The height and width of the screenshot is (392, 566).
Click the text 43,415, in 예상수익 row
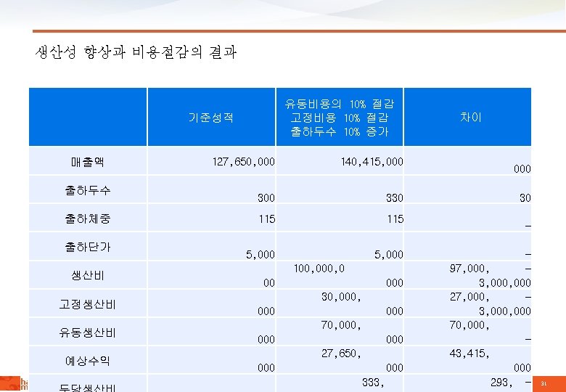(x=469, y=354)
